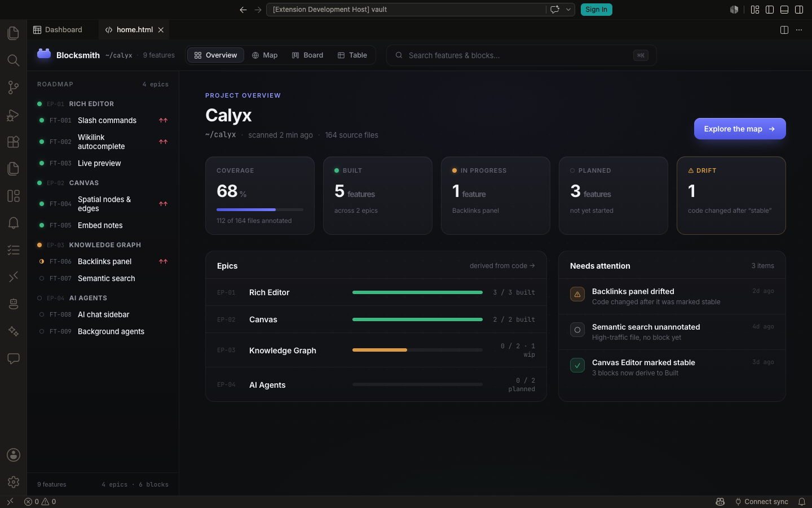
Task: Open the AI Agents epic row
Action: coord(376,385)
